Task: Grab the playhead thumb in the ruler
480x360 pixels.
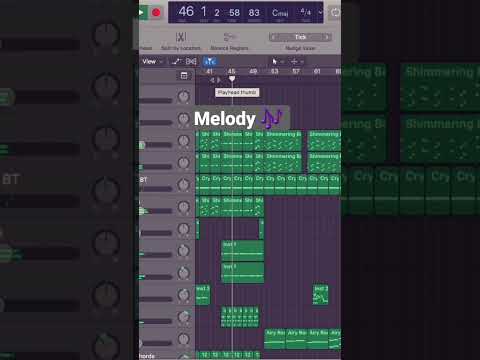Action: 232,79
